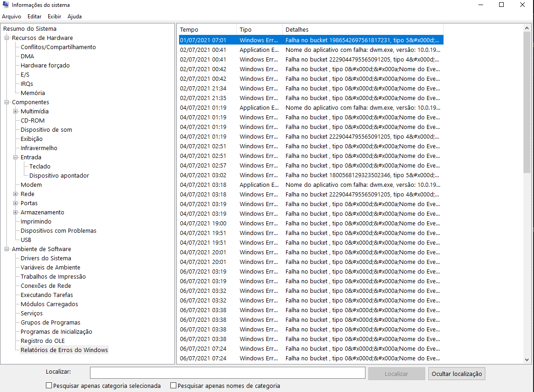Click the System Information app icon in title bar

click(x=6, y=5)
